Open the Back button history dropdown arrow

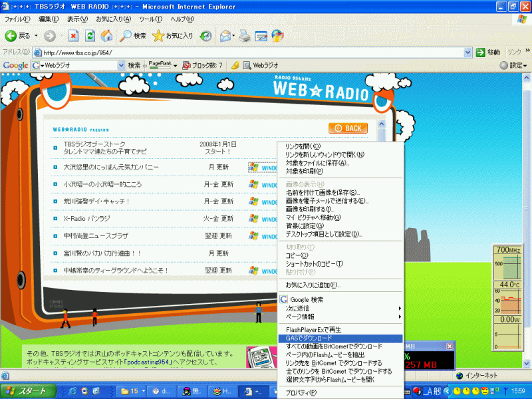[x=36, y=36]
